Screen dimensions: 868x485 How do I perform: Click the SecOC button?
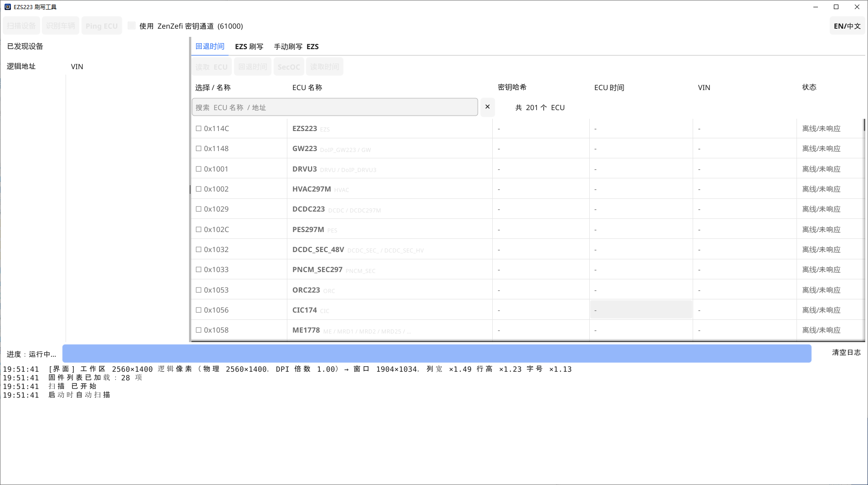pyautogui.click(x=289, y=67)
